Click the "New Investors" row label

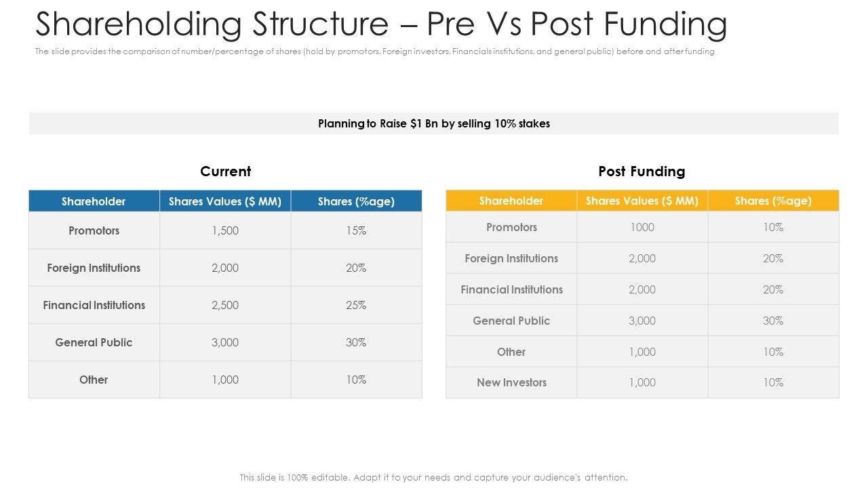coord(511,382)
